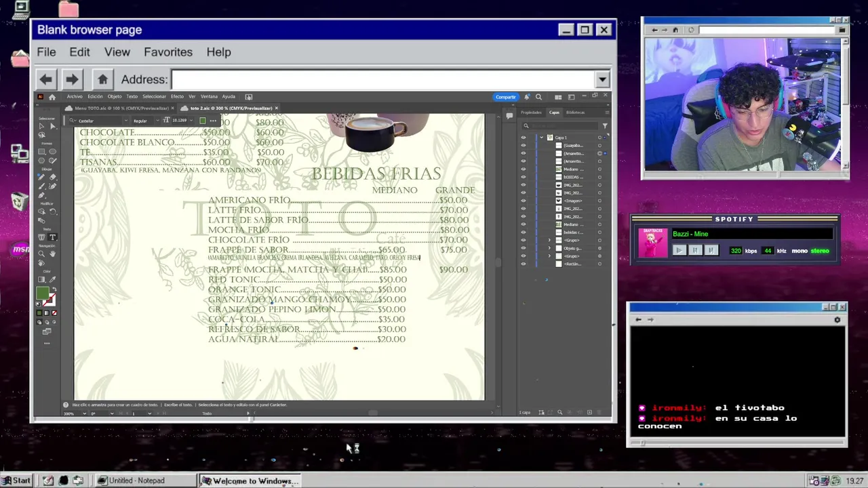The image size is (868, 488).
Task: Click the layers panel filter funnel icon
Action: coord(605,126)
